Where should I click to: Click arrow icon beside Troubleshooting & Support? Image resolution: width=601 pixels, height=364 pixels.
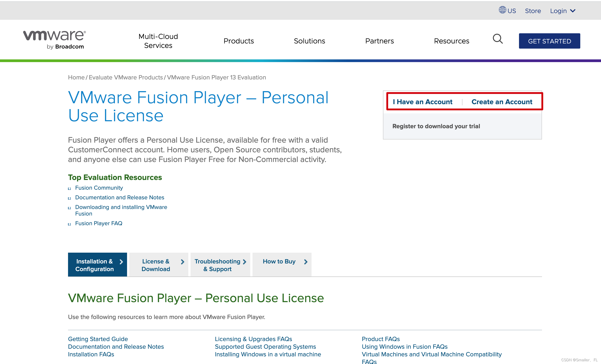tap(244, 262)
